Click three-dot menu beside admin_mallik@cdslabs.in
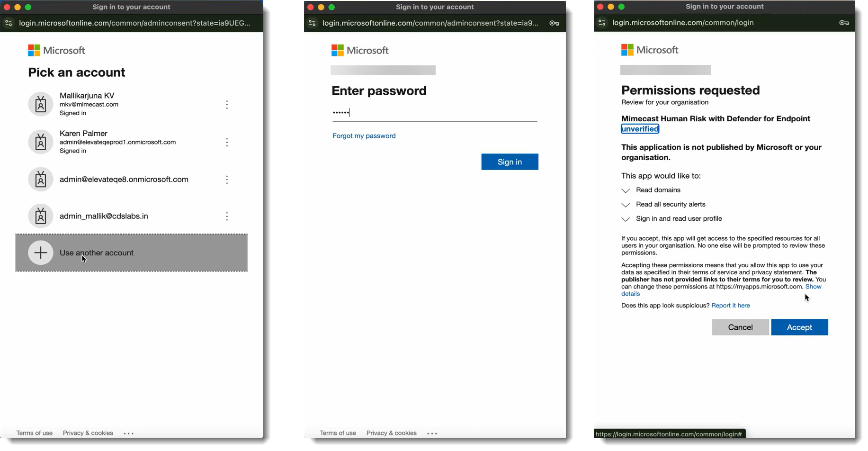868x451 pixels. 227,216
